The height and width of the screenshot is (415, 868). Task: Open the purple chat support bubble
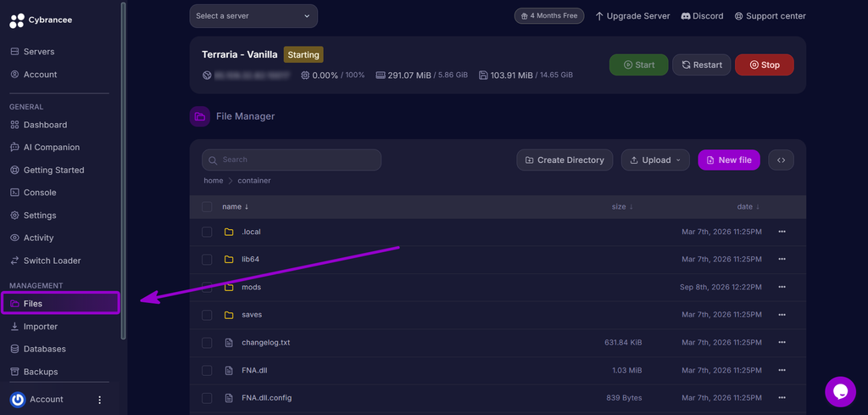(x=840, y=392)
